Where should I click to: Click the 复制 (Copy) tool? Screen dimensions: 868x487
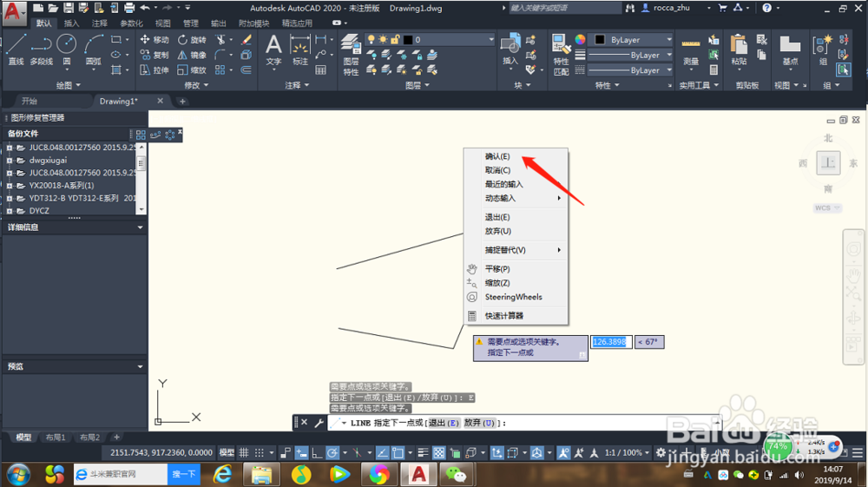tap(155, 55)
